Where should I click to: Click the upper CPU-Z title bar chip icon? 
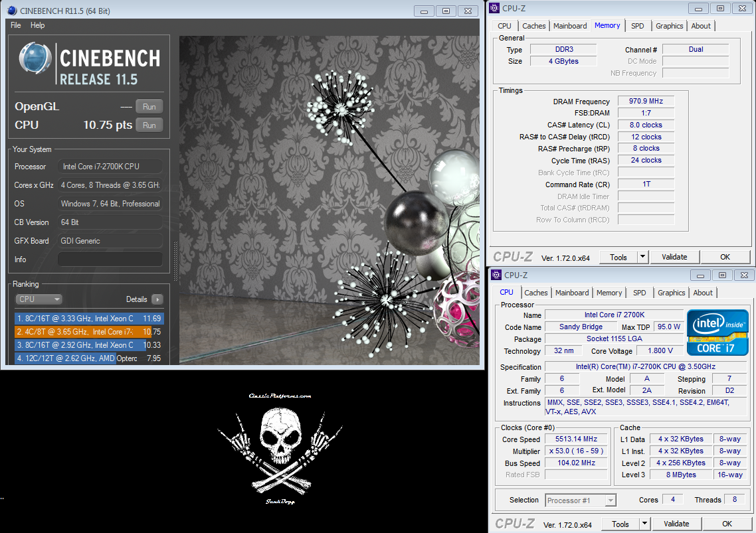[x=494, y=8]
